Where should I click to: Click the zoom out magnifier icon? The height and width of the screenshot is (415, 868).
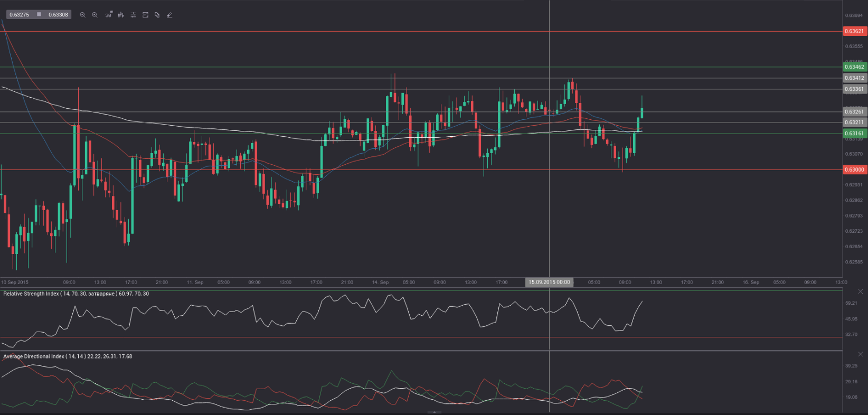tap(82, 15)
